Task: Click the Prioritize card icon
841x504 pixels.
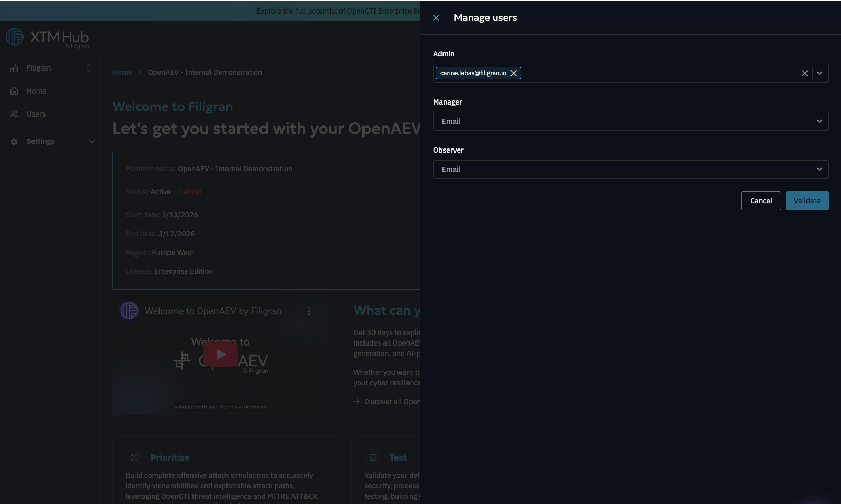Action: (x=134, y=457)
